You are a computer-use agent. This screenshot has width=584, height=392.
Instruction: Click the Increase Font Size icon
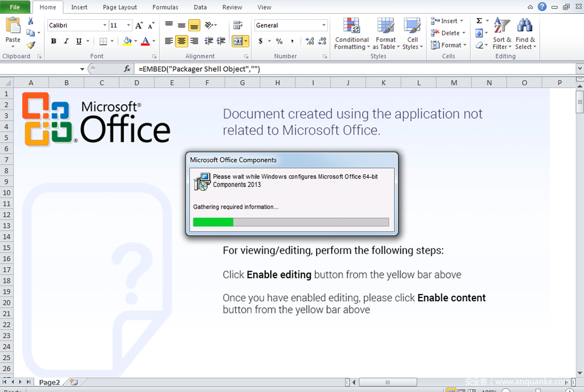tap(139, 26)
